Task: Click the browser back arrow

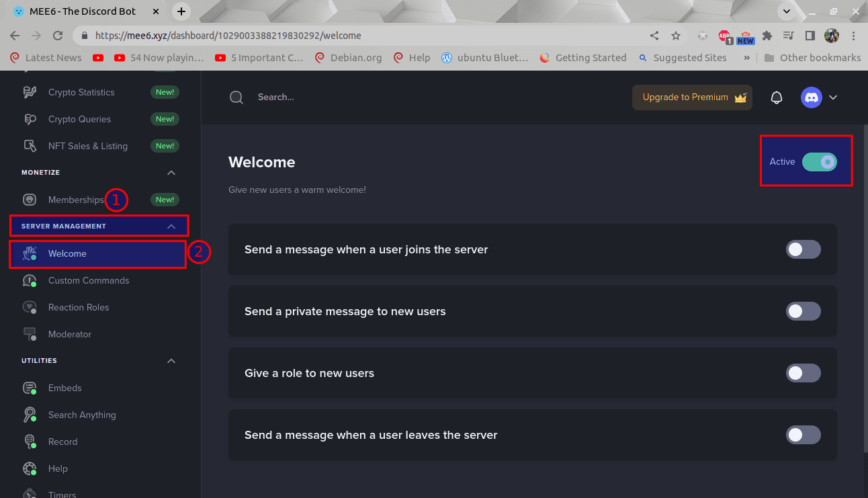Action: point(16,36)
